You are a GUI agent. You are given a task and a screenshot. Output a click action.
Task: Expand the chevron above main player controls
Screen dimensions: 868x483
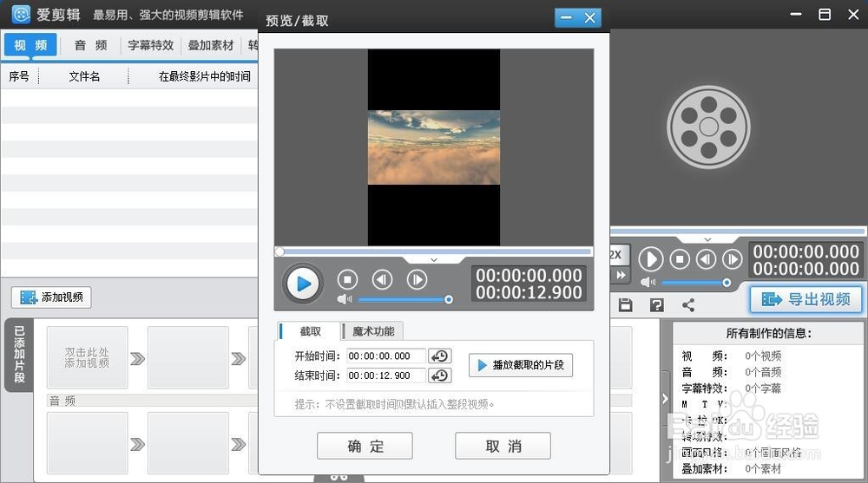(707, 239)
